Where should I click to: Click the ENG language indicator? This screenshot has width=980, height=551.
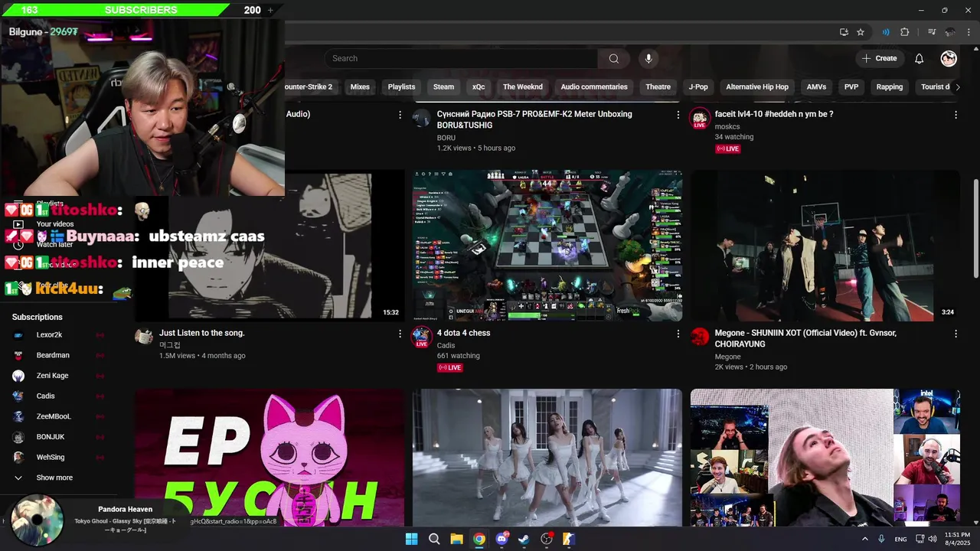pos(900,539)
